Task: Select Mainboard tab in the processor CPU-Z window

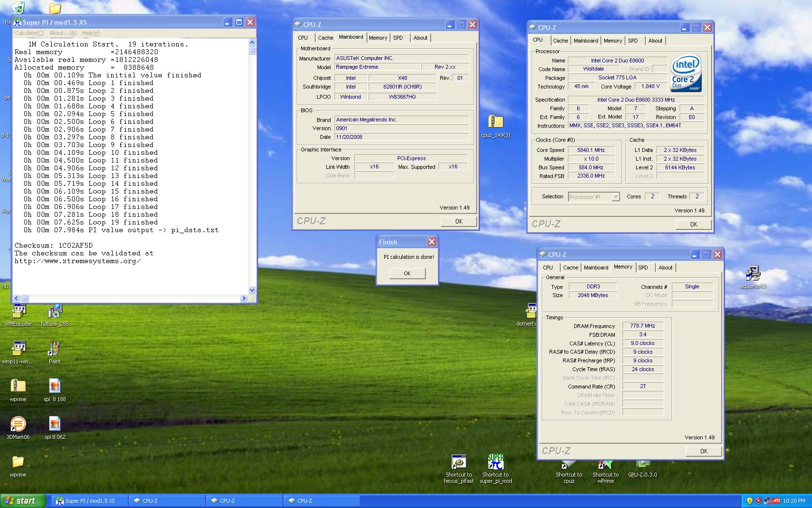Action: (x=586, y=41)
